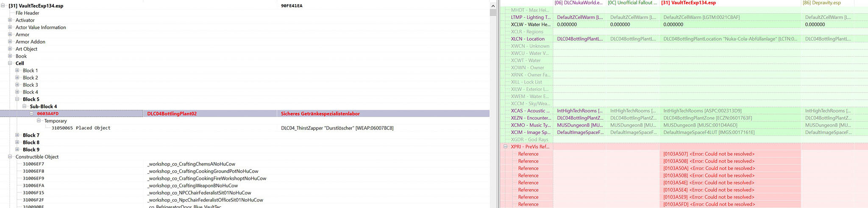Screen dimensions: 868x208
Task: Select the XEZN - Encounter Zone row label
Action: pyautogui.click(x=531, y=118)
